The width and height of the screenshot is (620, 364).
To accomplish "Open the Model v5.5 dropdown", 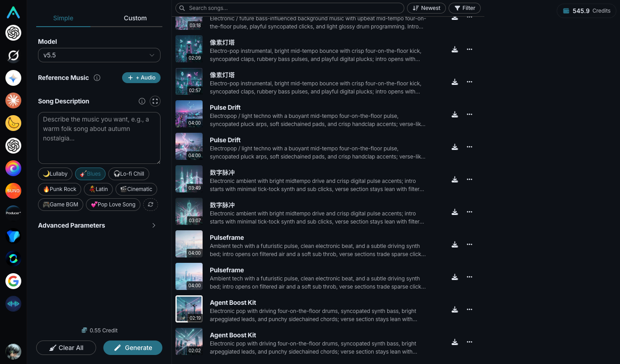I will tap(99, 55).
